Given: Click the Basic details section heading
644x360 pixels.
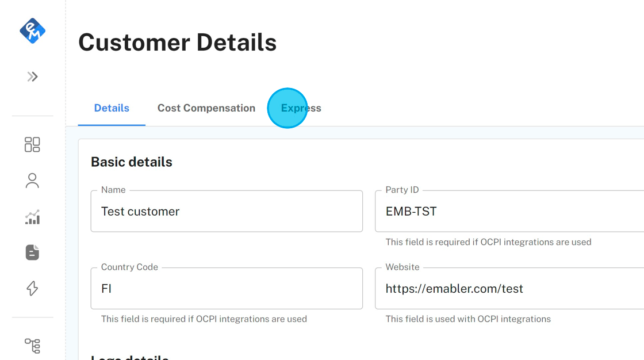Looking at the screenshot, I should (132, 162).
